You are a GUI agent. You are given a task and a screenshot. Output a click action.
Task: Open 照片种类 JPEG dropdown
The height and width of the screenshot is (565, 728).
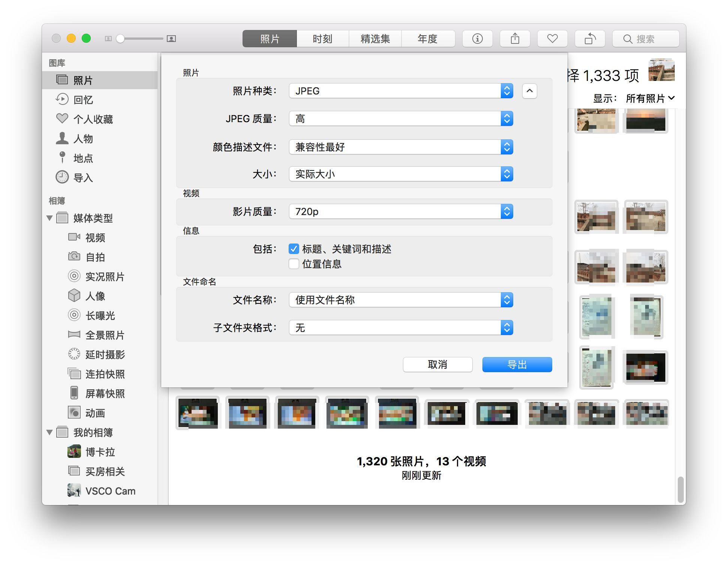coord(401,91)
